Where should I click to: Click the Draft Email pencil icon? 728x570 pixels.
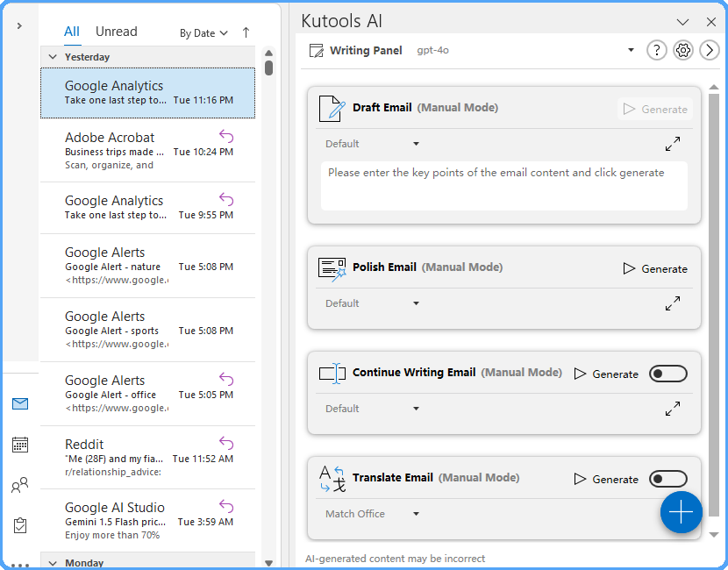[x=329, y=107]
